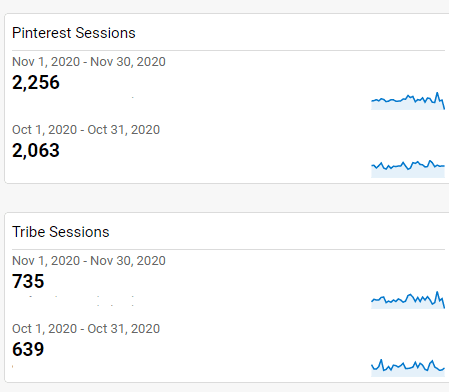Screen dimensions: 449x392
Task: Select Tribe's Nov 1 - Nov 30 date label
Action: 89,261
